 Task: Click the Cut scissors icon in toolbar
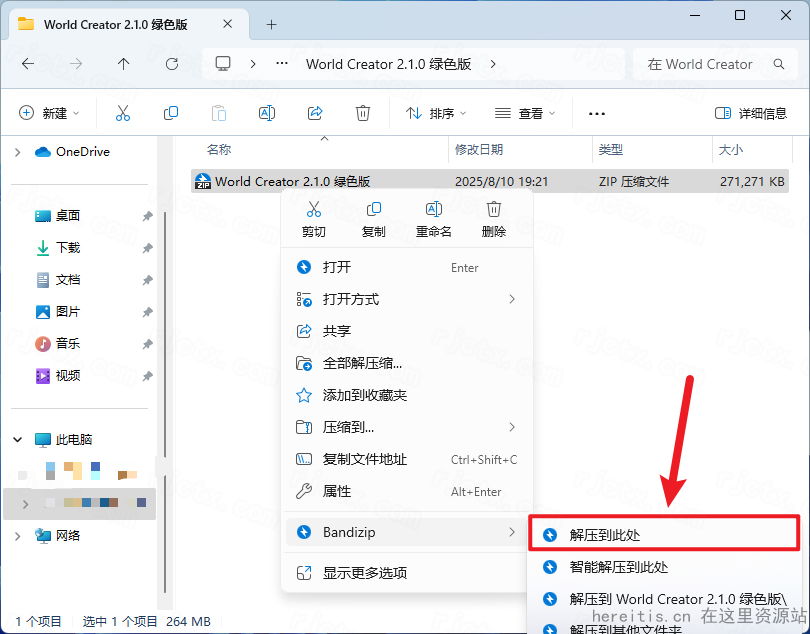click(x=122, y=113)
